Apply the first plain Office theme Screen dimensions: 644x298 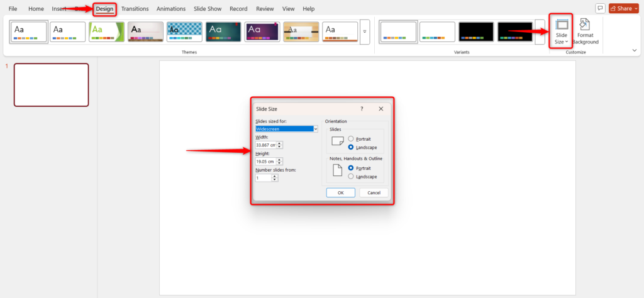[x=29, y=32]
